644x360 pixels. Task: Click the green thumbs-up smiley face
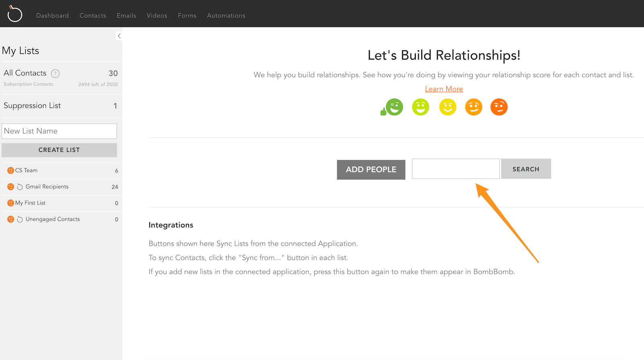(392, 107)
